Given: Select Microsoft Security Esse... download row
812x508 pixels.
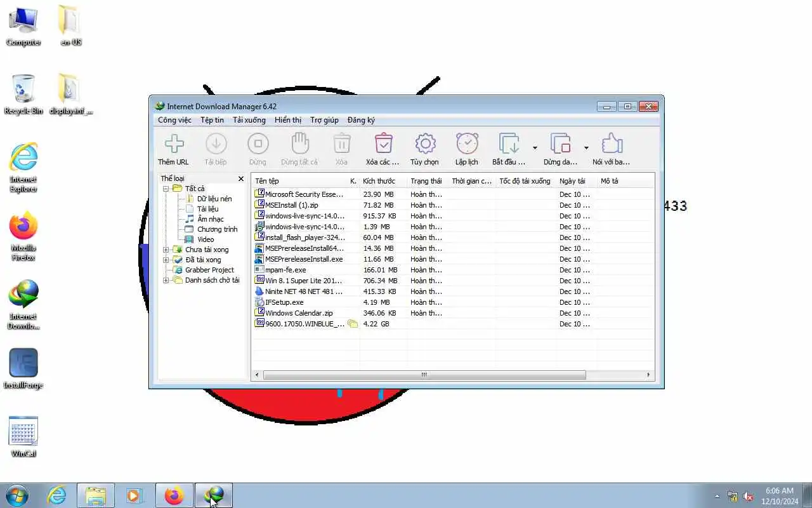Looking at the screenshot, I should [x=453, y=194].
